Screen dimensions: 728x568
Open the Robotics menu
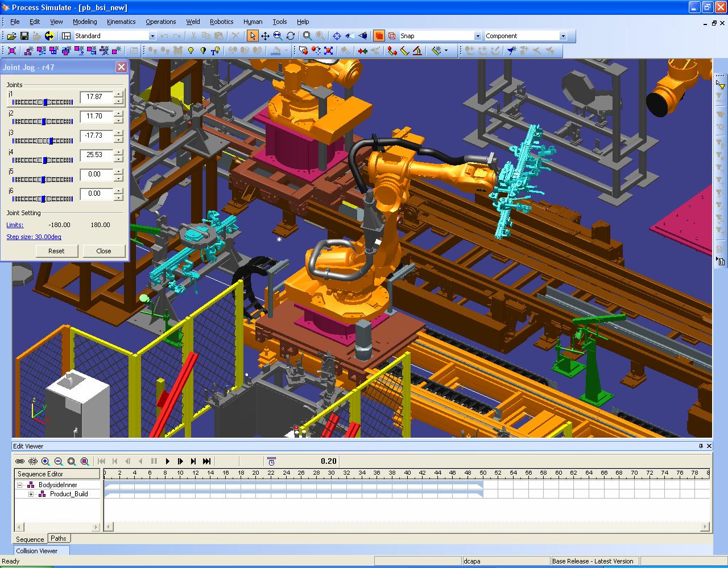(x=221, y=22)
